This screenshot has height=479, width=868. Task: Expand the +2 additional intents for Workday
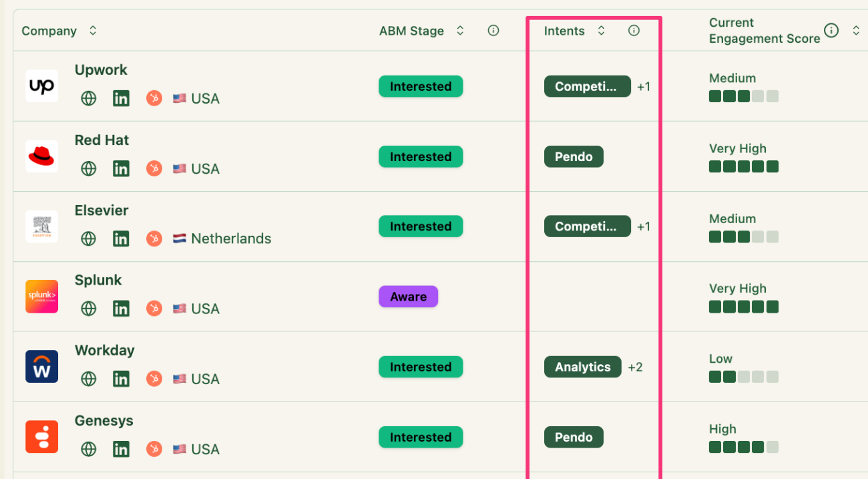[635, 367]
